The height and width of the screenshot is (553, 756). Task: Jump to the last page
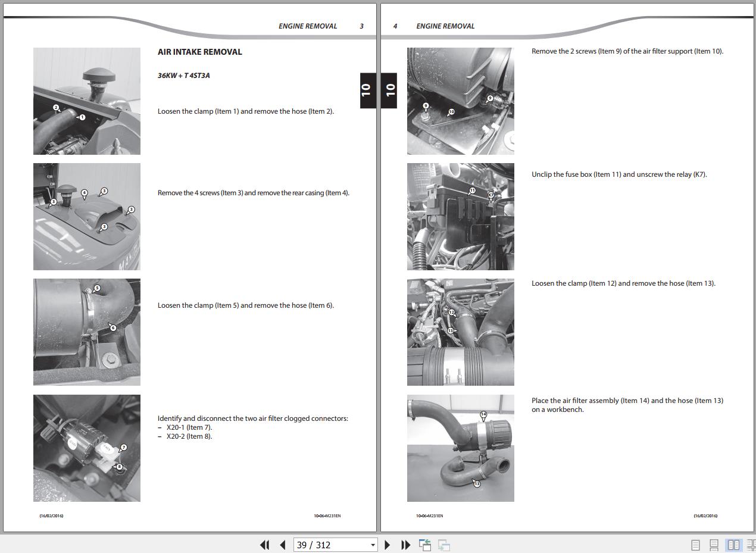[x=406, y=545]
